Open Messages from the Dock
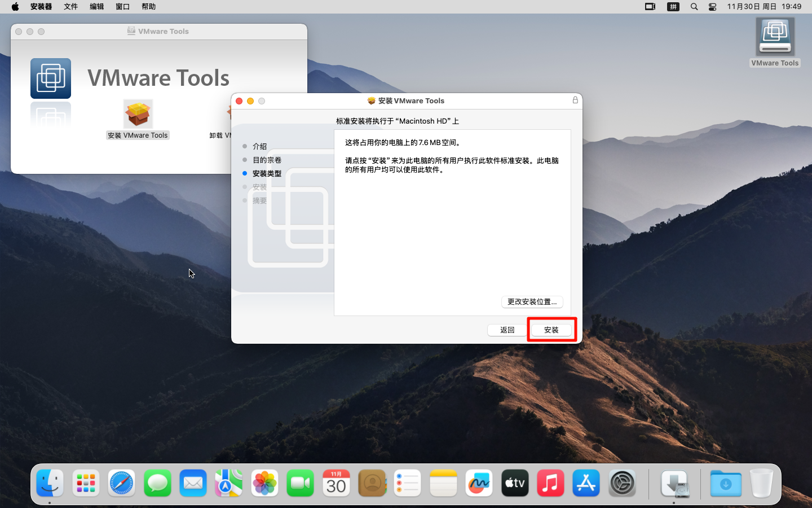The width and height of the screenshot is (812, 508). (x=157, y=483)
